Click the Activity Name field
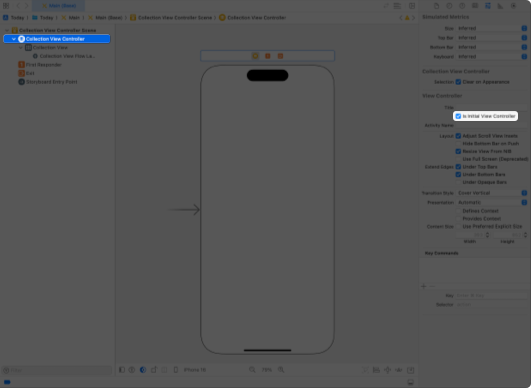 click(492, 125)
